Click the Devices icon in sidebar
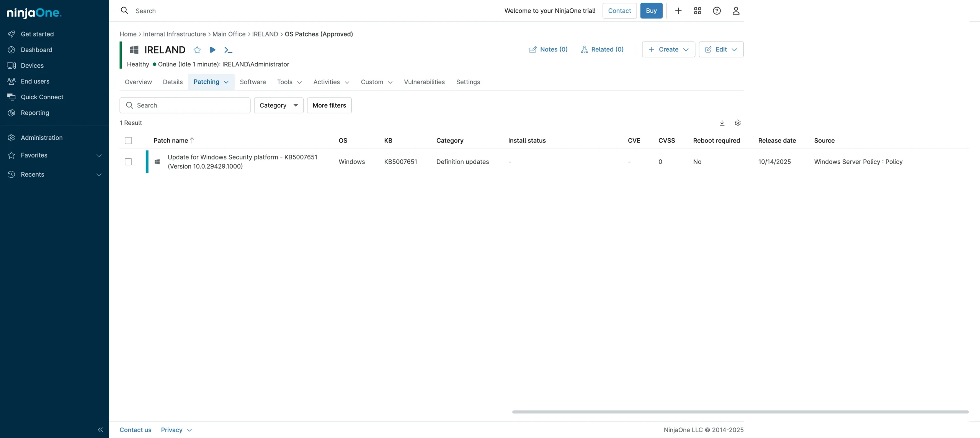The height and width of the screenshot is (438, 980). tap(11, 66)
